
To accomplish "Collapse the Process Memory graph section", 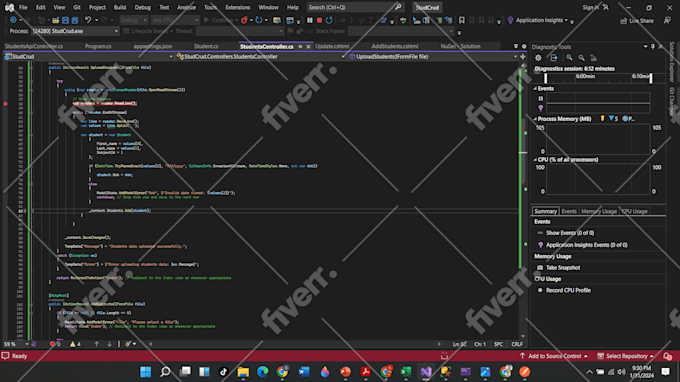I will tap(535, 119).
